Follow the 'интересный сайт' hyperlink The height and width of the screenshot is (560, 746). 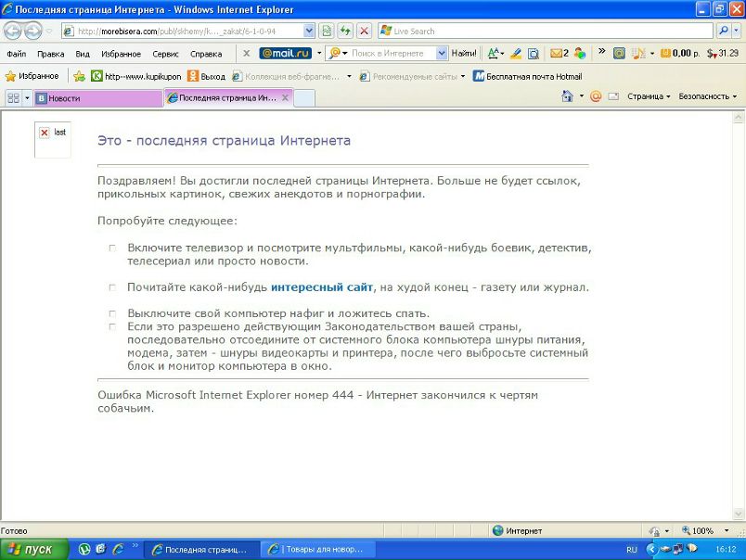(x=322, y=287)
